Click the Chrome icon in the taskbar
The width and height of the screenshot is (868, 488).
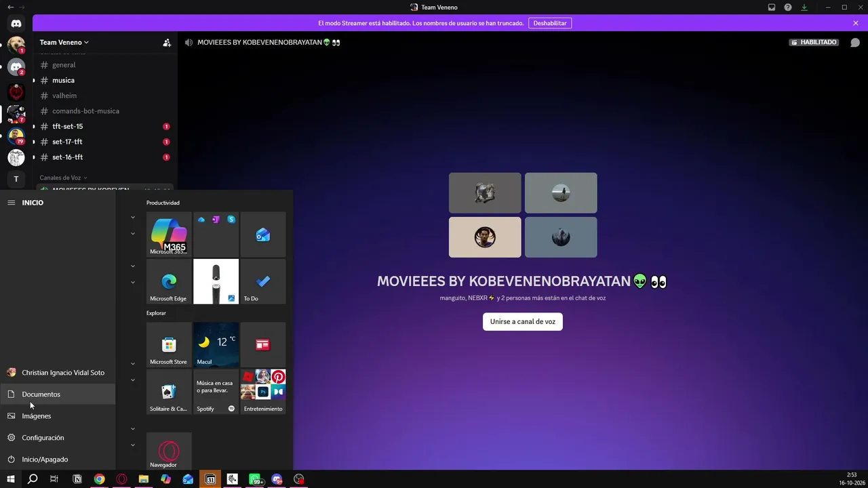pyautogui.click(x=100, y=479)
